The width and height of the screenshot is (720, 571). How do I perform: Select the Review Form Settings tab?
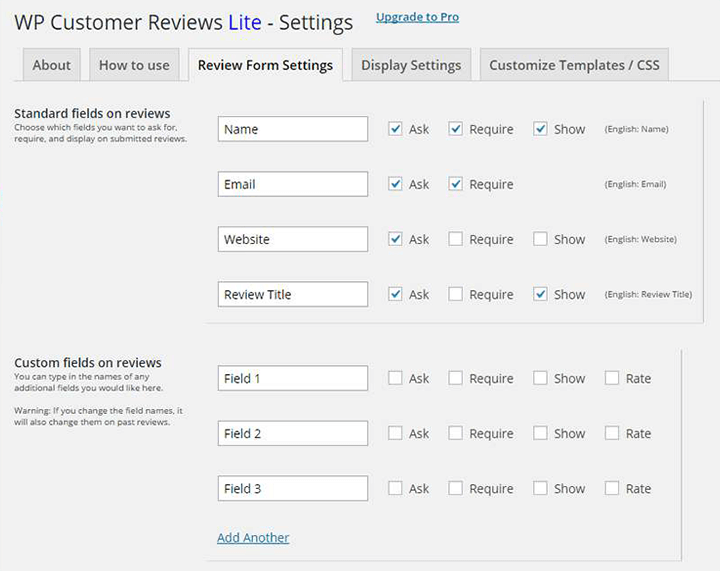pyautogui.click(x=265, y=65)
